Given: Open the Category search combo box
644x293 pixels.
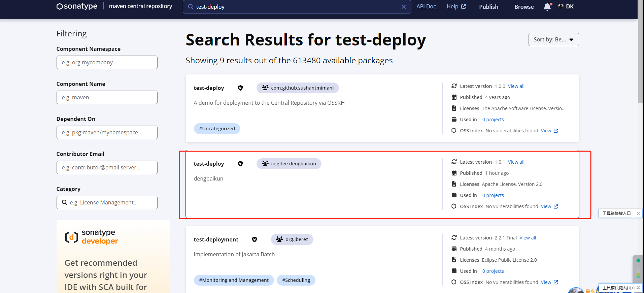Looking at the screenshot, I should (x=107, y=202).
